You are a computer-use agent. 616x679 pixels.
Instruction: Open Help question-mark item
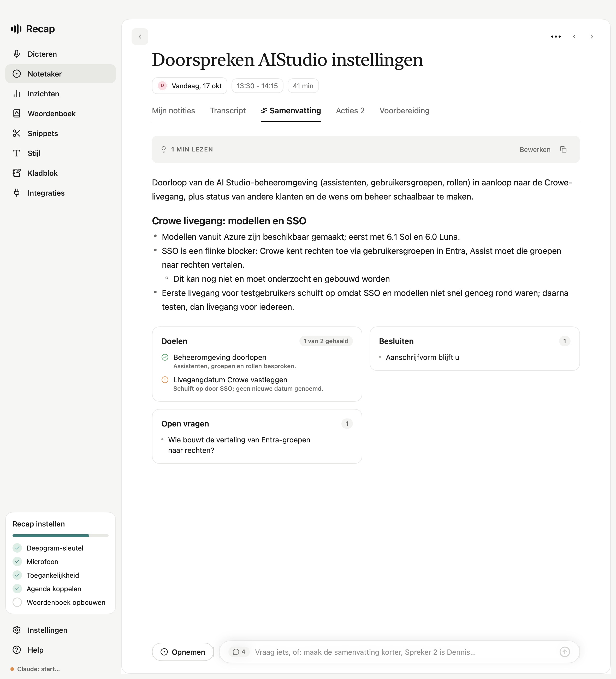coord(61,650)
